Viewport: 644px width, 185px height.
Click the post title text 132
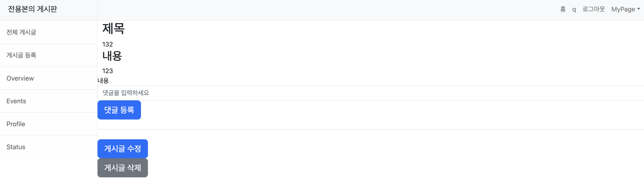[107, 44]
